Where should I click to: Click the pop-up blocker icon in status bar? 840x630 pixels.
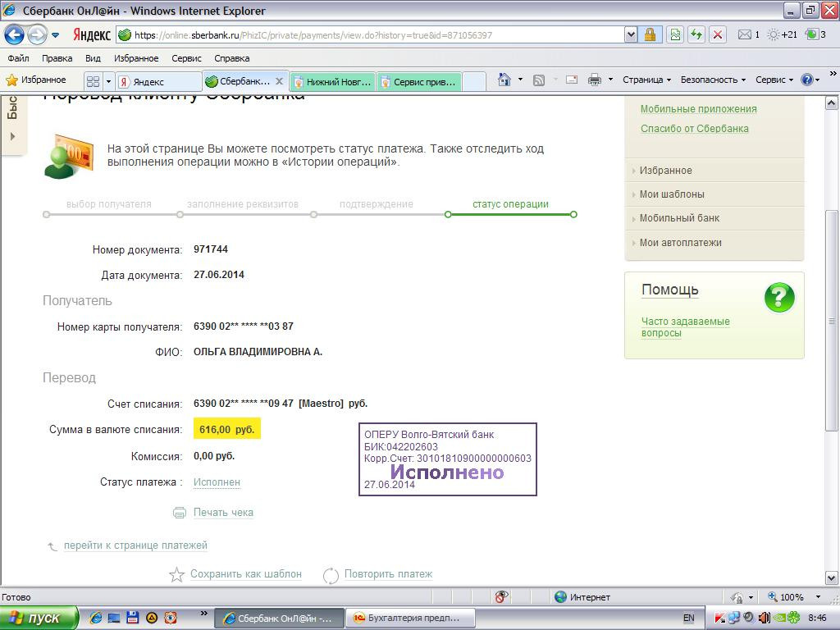pyautogui.click(x=501, y=597)
